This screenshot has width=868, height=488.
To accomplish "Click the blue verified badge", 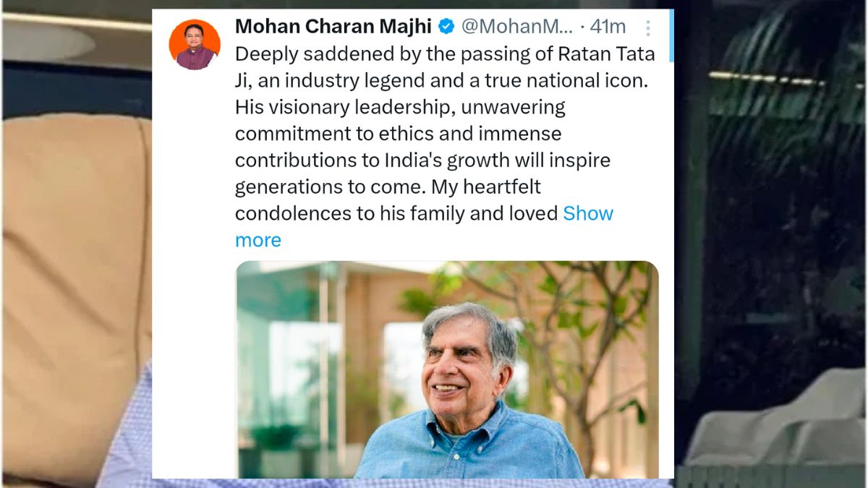I will (x=447, y=27).
